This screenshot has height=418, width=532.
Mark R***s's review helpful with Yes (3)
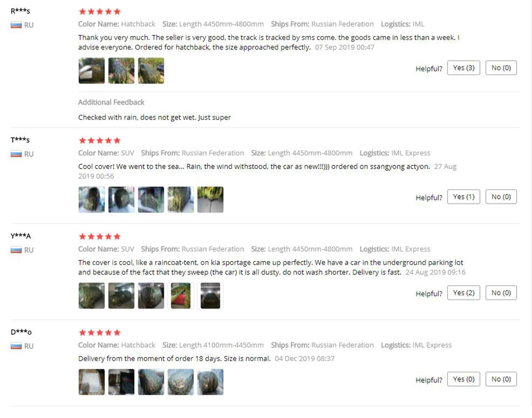tap(463, 68)
